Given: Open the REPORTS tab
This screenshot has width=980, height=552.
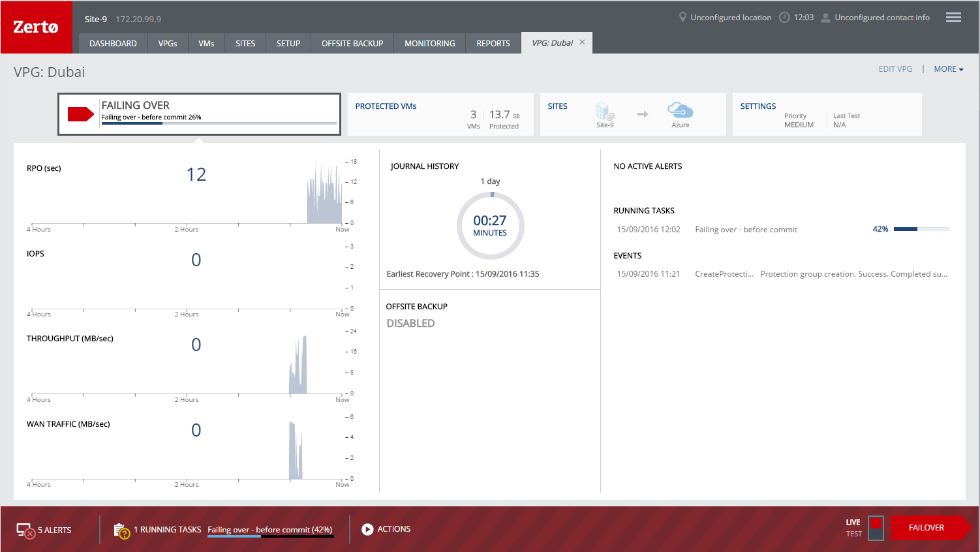Looking at the screenshot, I should pyautogui.click(x=493, y=43).
